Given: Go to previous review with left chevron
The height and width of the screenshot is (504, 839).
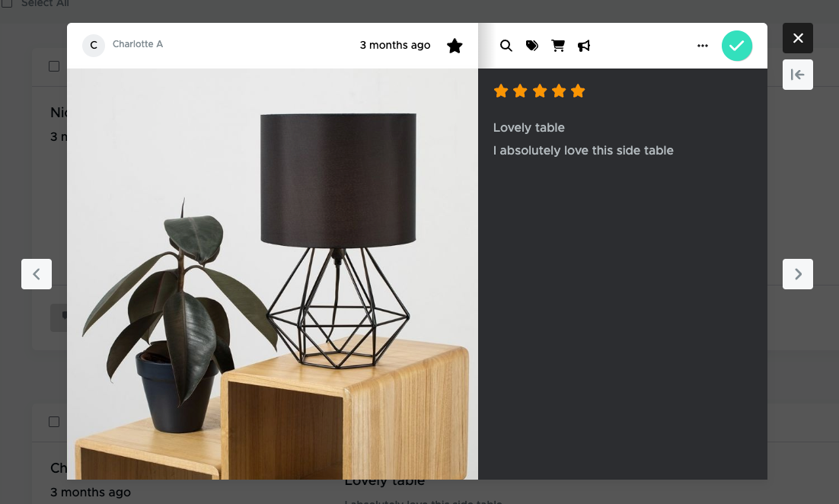Looking at the screenshot, I should point(37,274).
